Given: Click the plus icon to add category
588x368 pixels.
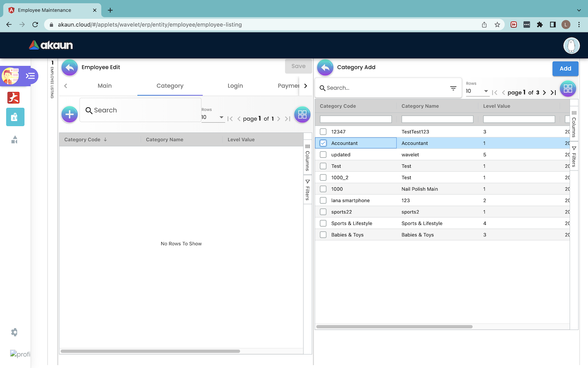Looking at the screenshot, I should [x=70, y=114].
